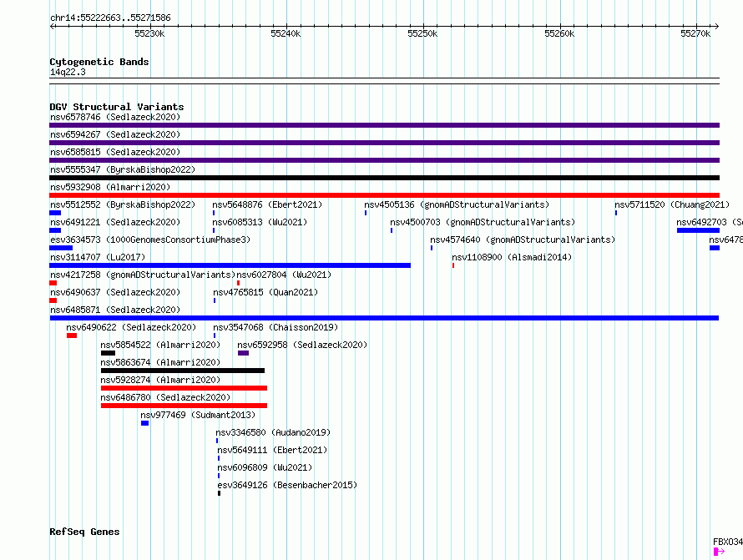Screen dimensions: 743x560
Task: Select the black bar under nsv5854522
Action: pyautogui.click(x=108, y=353)
